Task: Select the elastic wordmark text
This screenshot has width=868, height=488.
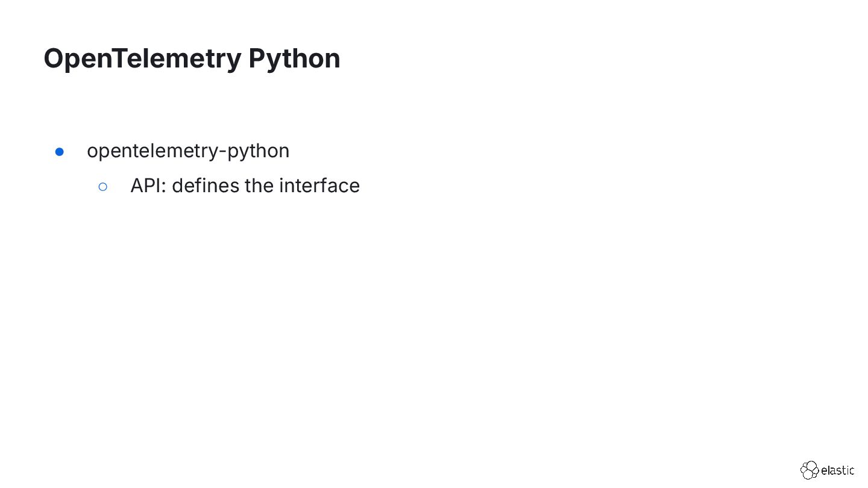Action: pos(837,471)
